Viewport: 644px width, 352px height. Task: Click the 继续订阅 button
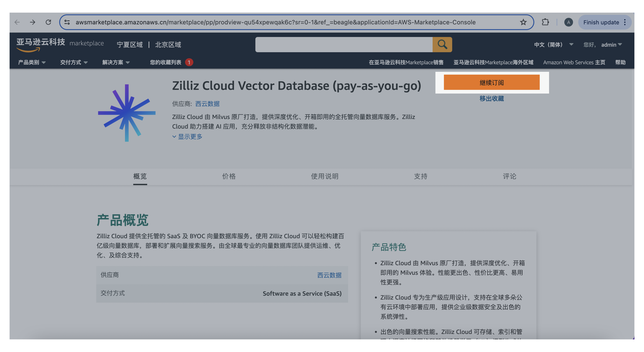click(x=491, y=82)
